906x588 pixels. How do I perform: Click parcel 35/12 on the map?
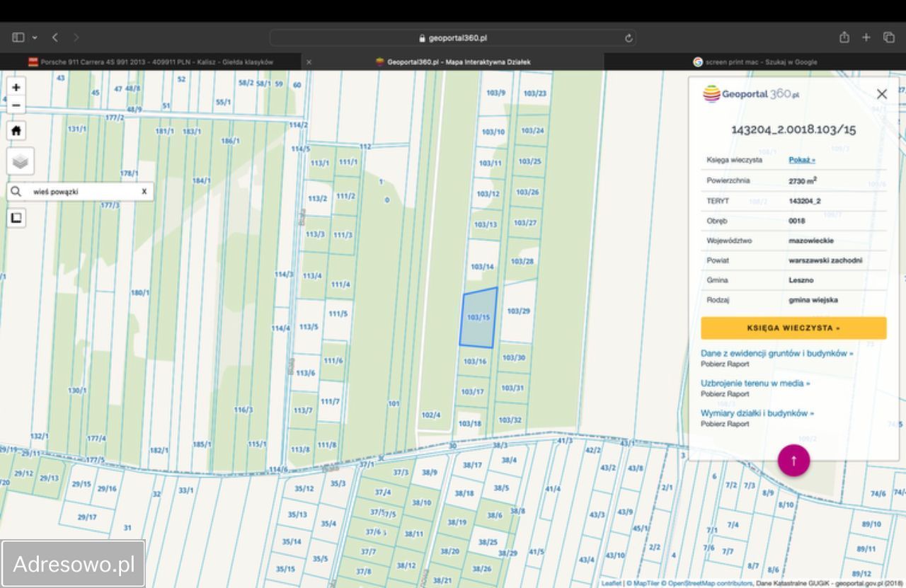[304, 488]
